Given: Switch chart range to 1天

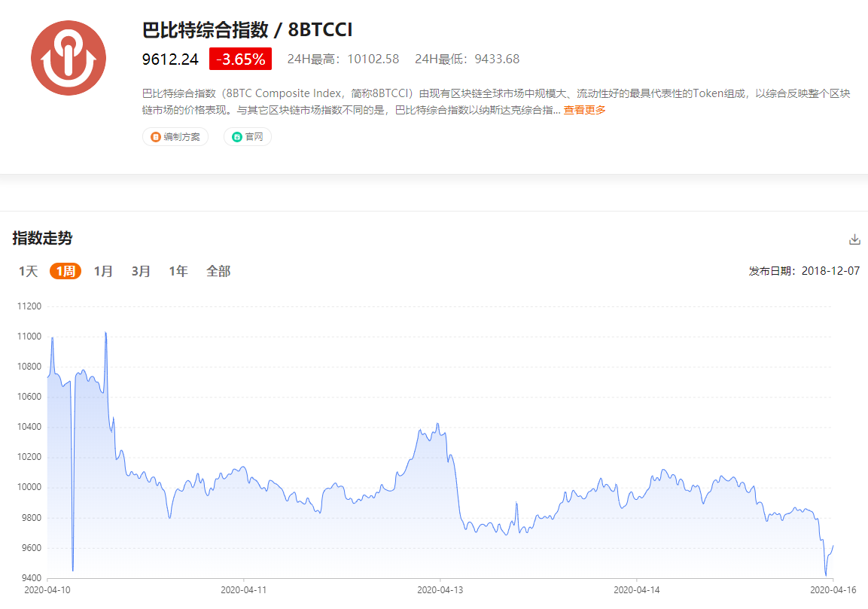Looking at the screenshot, I should tap(29, 271).
